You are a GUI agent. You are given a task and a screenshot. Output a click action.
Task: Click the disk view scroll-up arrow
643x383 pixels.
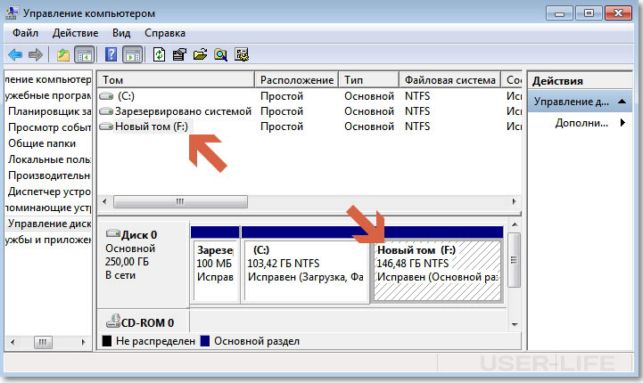[514, 225]
